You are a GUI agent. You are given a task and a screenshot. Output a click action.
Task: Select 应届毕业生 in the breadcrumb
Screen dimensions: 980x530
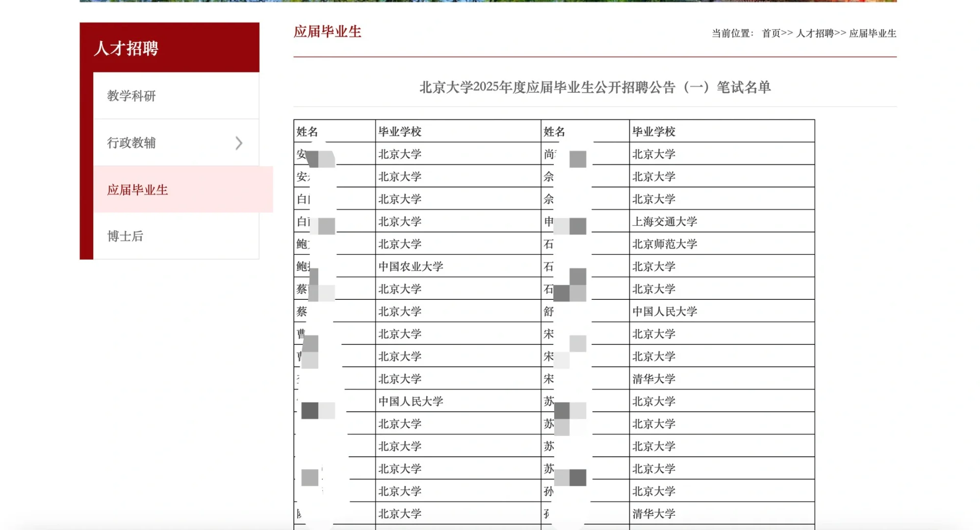872,34
